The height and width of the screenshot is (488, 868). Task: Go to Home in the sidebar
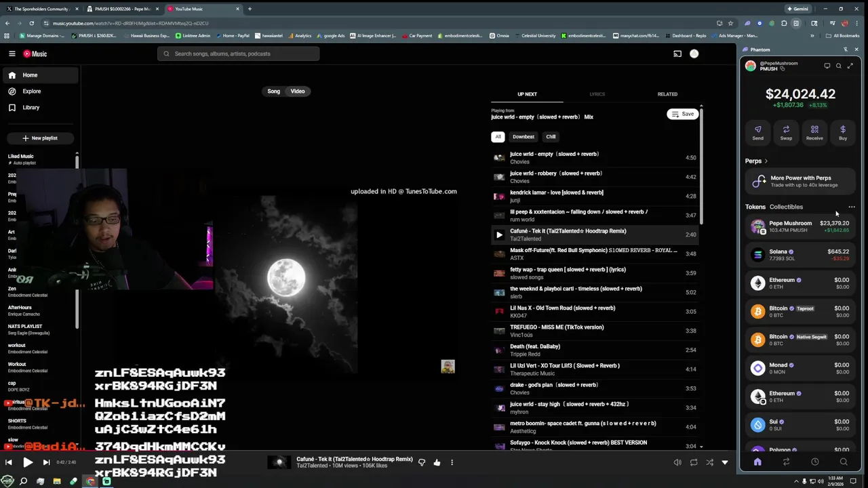tap(41, 75)
